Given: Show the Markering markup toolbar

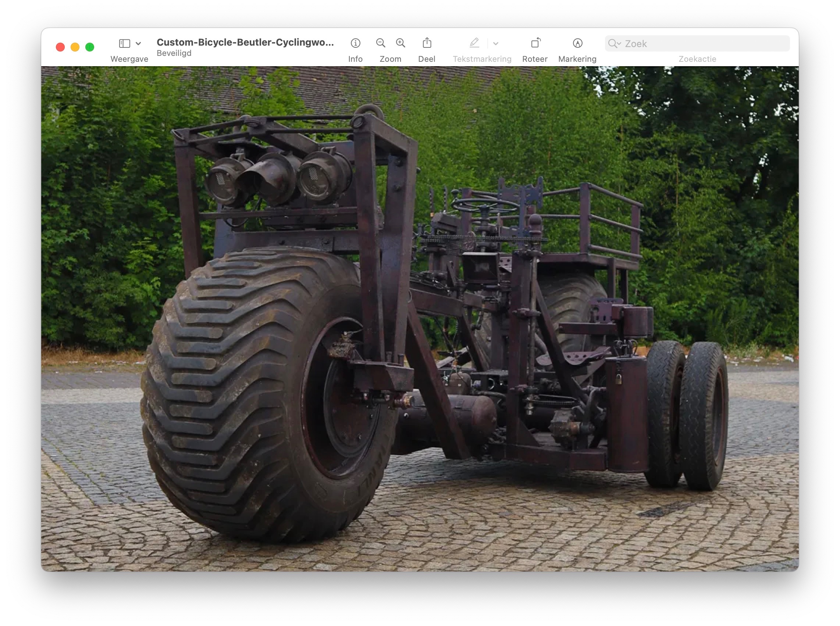Looking at the screenshot, I should click(x=577, y=43).
